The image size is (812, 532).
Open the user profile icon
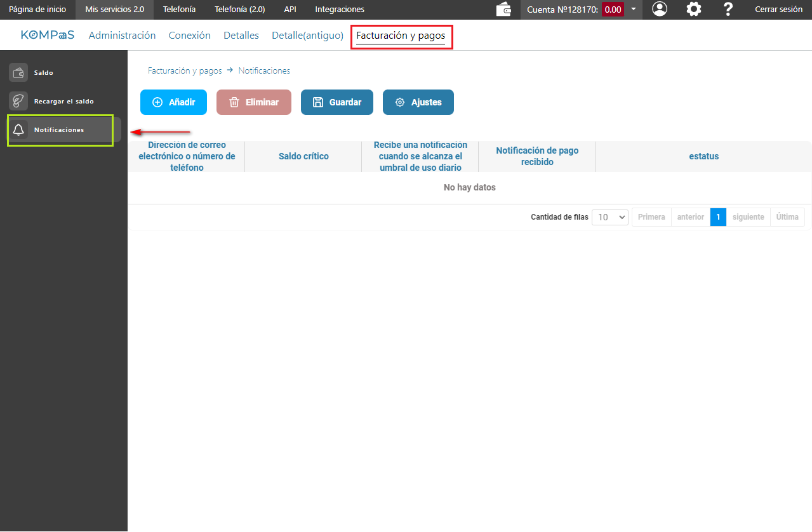click(x=660, y=9)
